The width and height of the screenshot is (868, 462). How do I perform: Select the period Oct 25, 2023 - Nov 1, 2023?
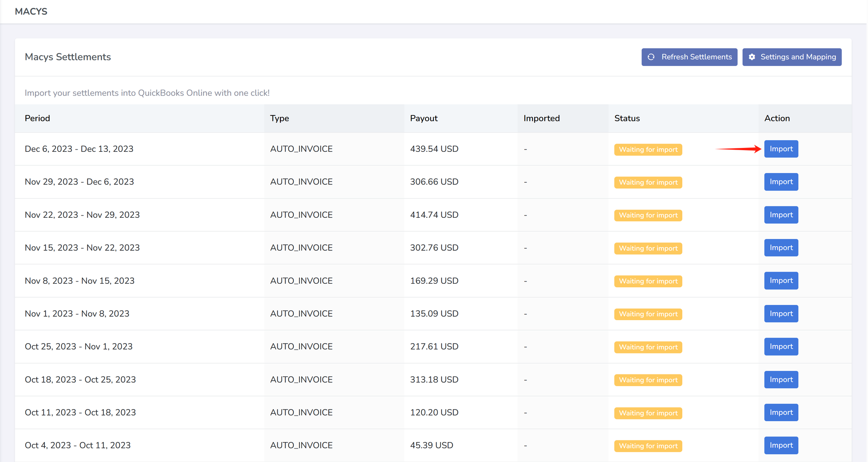point(79,347)
